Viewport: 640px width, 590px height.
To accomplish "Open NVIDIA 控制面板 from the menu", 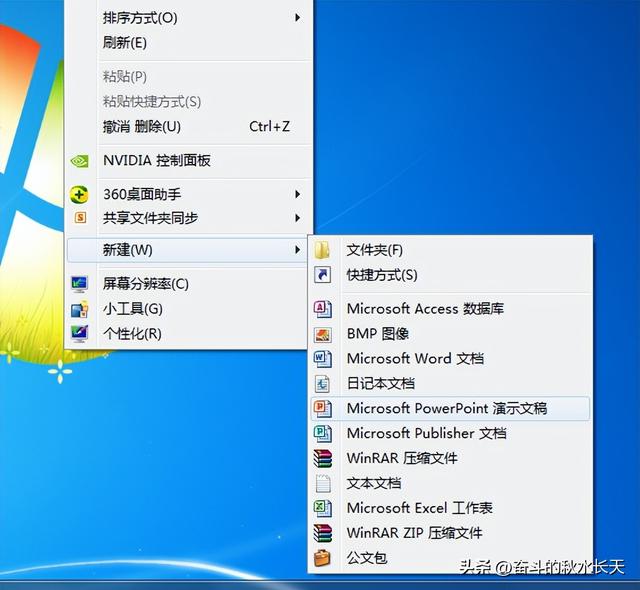I will point(157,160).
